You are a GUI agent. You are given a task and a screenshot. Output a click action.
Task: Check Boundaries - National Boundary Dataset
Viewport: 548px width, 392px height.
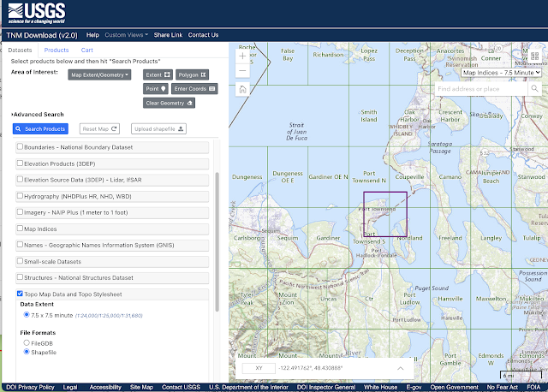(x=20, y=146)
